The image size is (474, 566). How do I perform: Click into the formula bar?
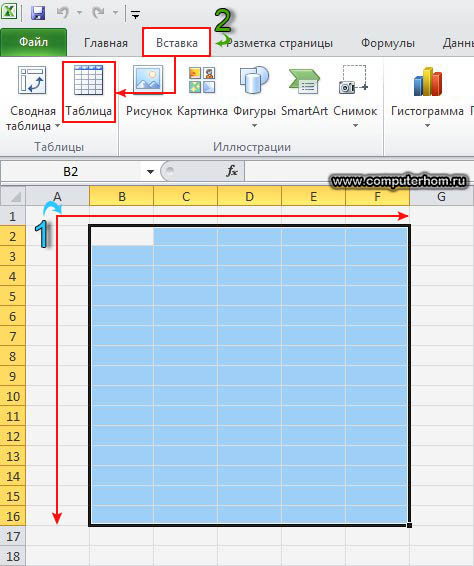[359, 171]
